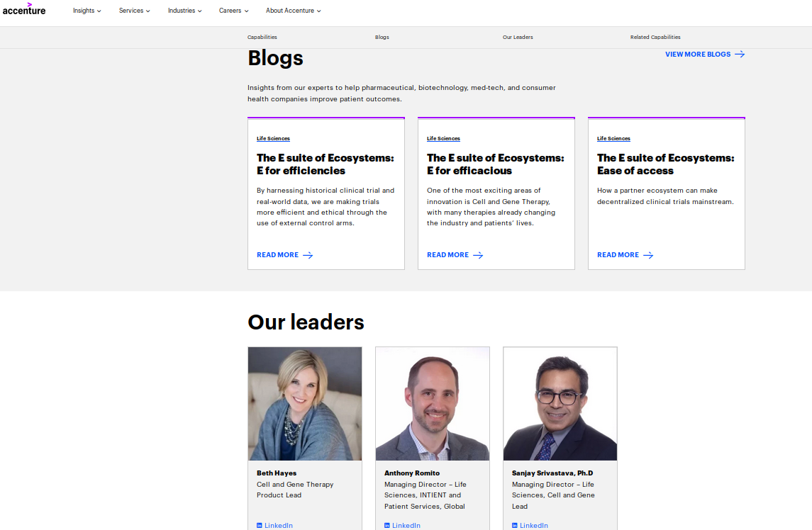Expand the Insights menu chevron

coord(99,11)
